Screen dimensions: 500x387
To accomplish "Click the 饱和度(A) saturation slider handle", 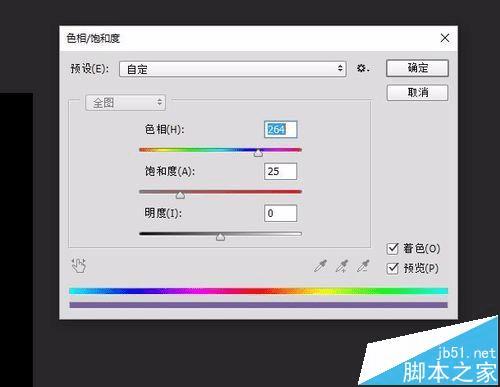I will pos(180,195).
